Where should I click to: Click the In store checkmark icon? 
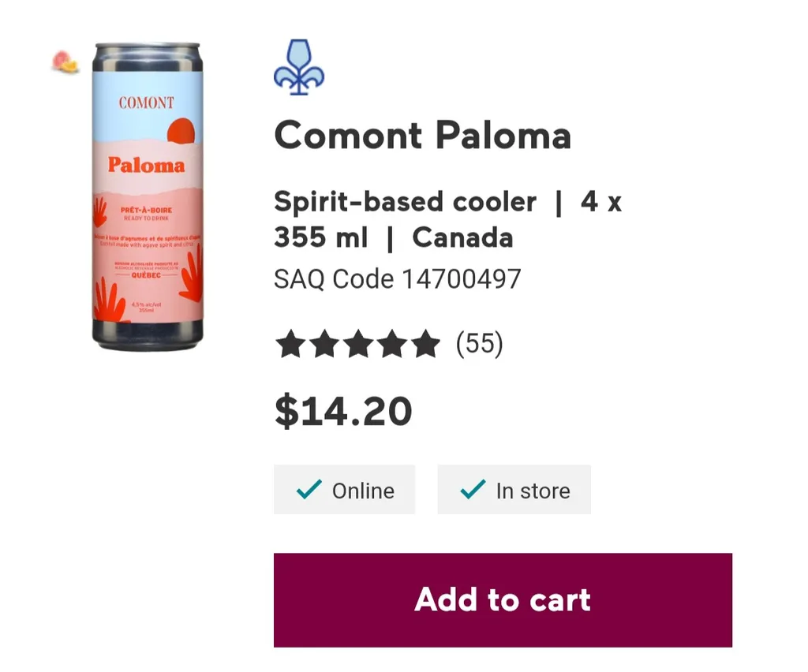(472, 489)
